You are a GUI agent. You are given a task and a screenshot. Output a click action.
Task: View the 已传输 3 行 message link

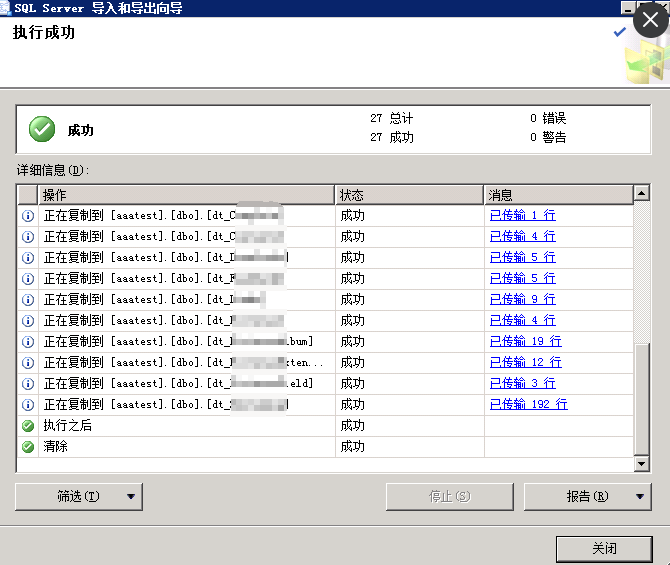pos(522,384)
